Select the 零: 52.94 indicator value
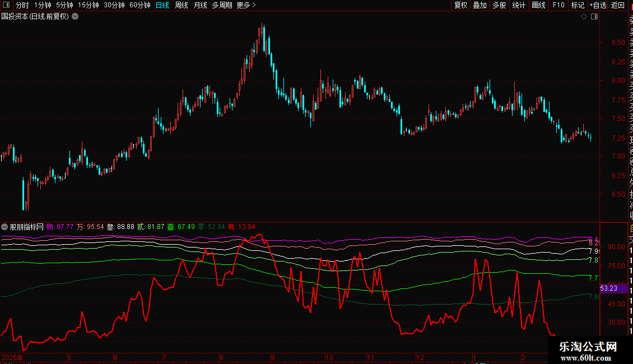Viewport: 633px width, 364px height. (x=211, y=227)
